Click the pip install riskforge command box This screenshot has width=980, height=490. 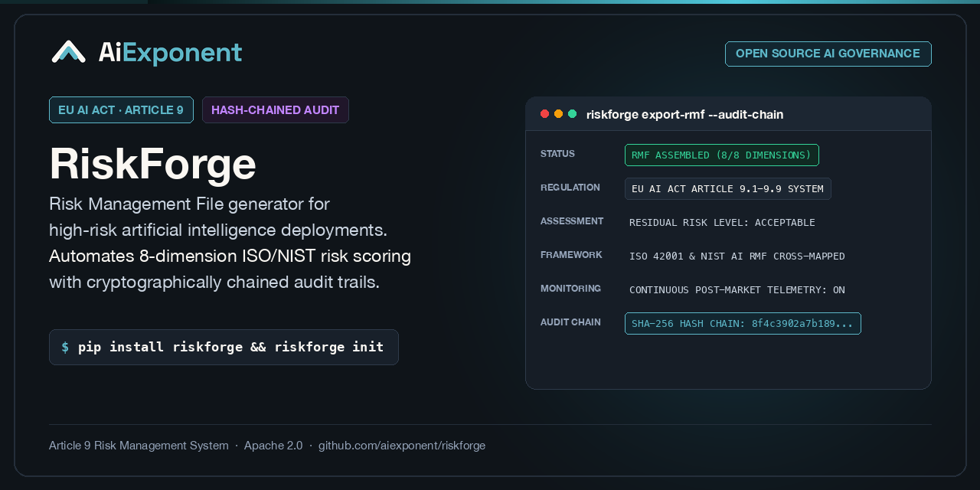pyautogui.click(x=224, y=347)
